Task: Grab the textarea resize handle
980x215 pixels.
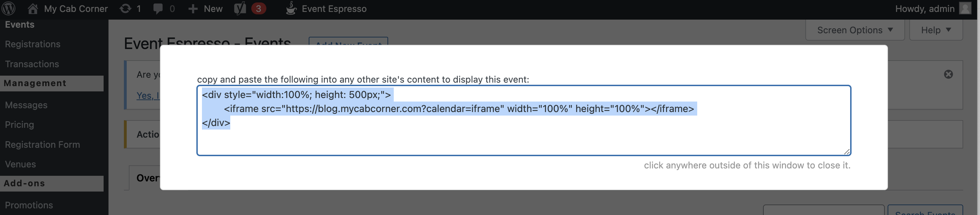Action: coord(846,152)
